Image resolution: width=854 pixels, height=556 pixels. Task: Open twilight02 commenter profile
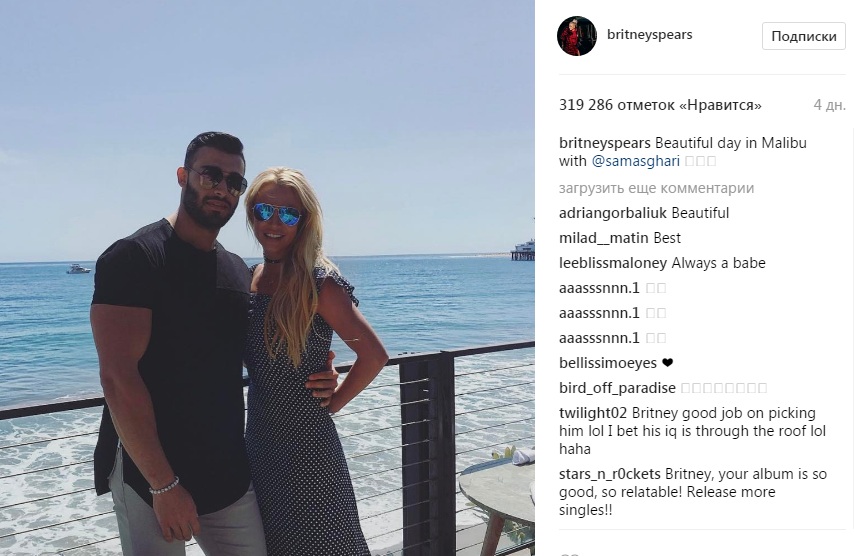(593, 413)
